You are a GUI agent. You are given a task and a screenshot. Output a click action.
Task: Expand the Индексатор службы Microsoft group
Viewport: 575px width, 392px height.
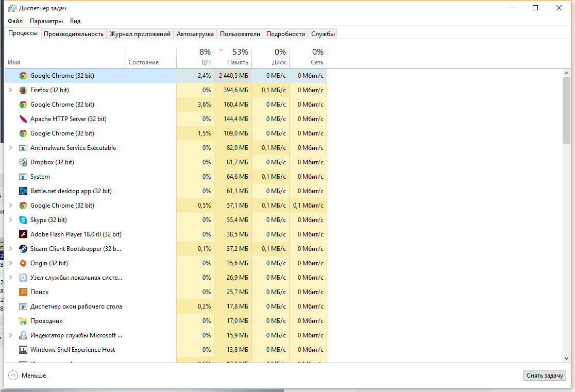pos(11,335)
